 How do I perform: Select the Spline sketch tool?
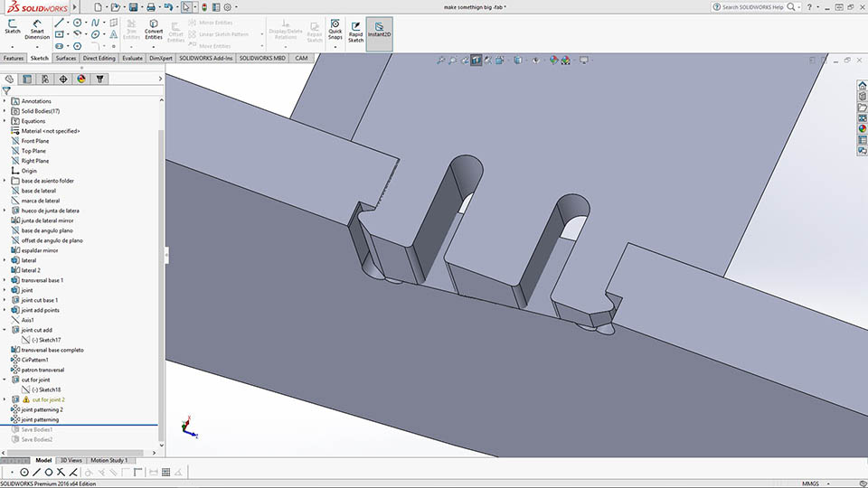(95, 23)
